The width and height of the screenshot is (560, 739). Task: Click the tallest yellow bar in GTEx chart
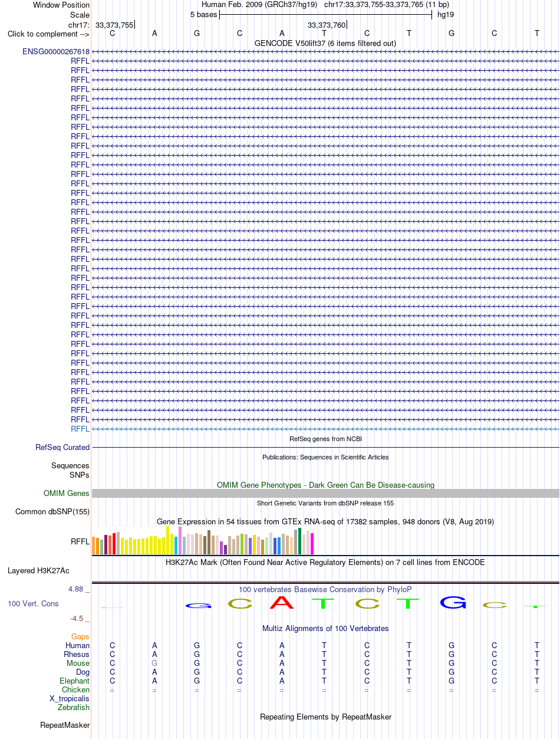167,540
